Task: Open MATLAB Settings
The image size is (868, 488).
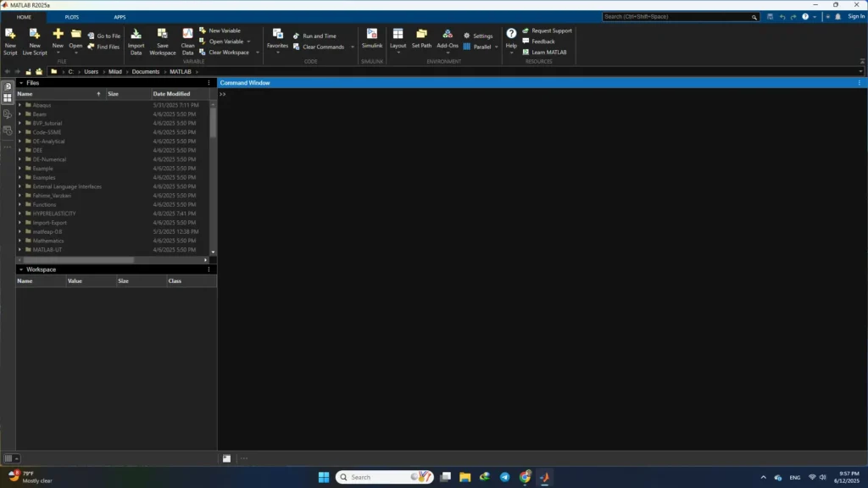Action: coord(478,36)
